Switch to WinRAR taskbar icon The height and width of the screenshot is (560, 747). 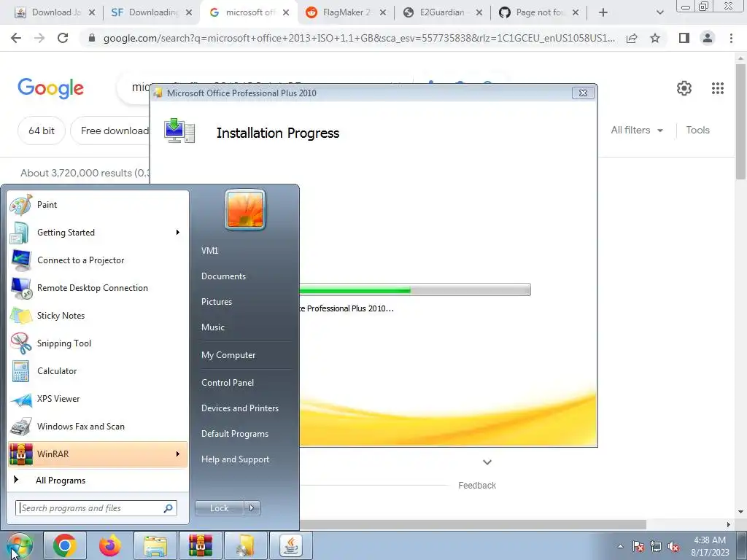pyautogui.click(x=201, y=545)
